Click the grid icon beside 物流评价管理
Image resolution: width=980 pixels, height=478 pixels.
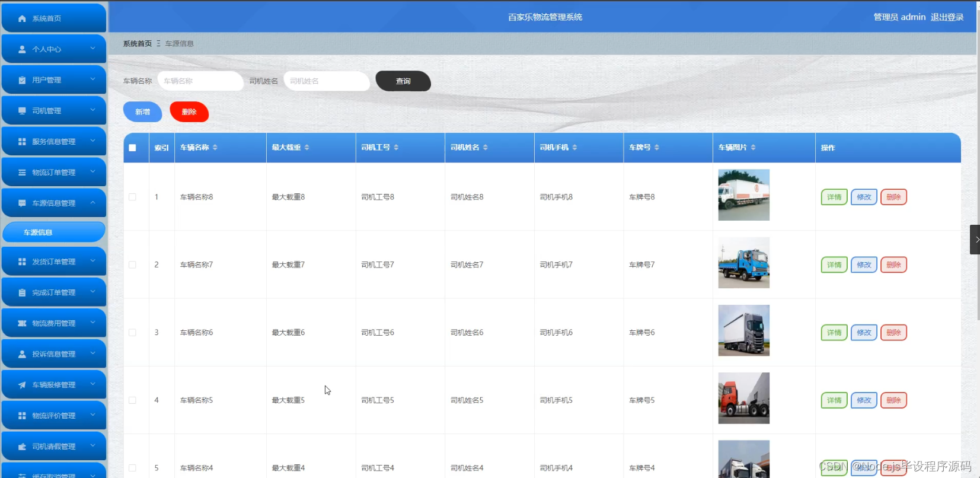pyautogui.click(x=22, y=416)
